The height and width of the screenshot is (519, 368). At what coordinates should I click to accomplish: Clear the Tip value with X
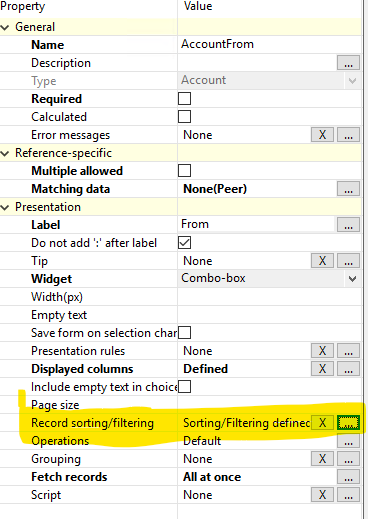[x=322, y=261]
